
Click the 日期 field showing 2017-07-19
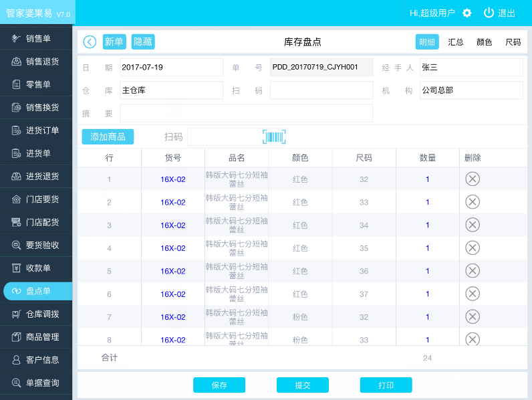point(171,68)
